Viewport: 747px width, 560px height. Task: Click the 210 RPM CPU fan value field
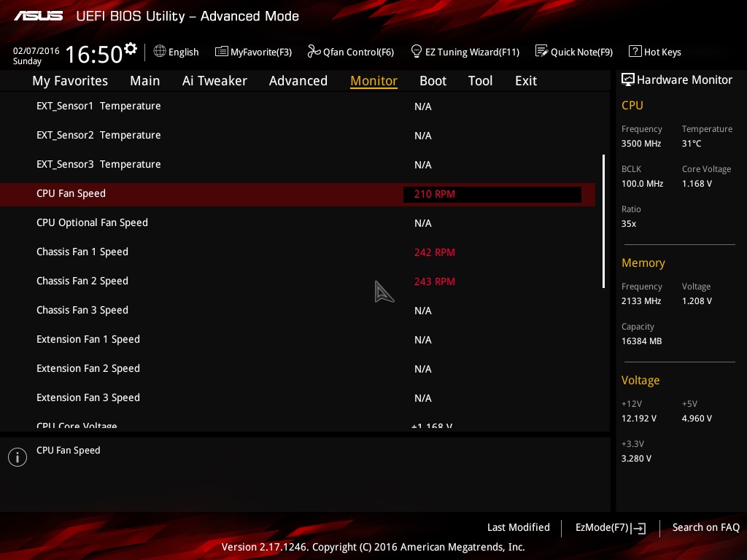492,194
